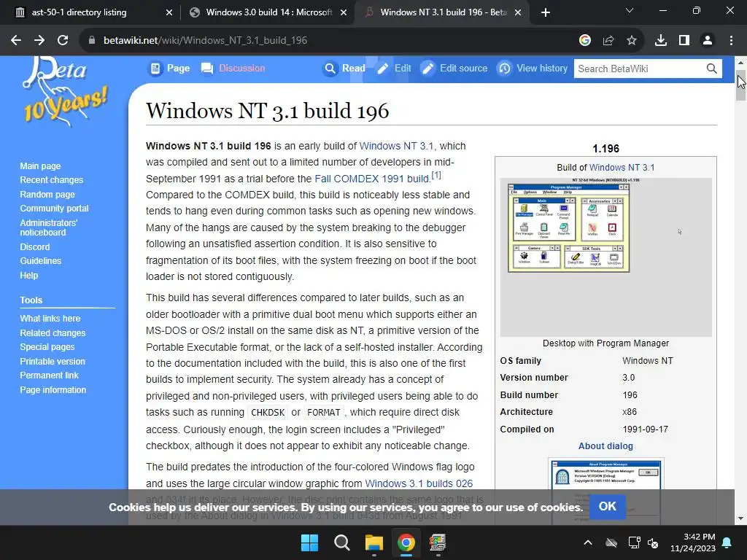The image size is (747, 560).
Task: Click the cloud sync tray icon
Action: click(611, 542)
